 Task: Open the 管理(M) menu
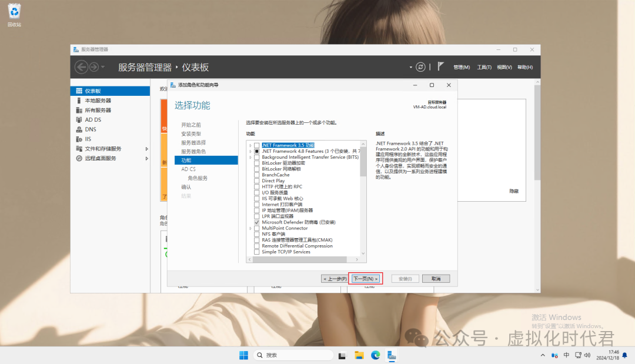coord(462,67)
